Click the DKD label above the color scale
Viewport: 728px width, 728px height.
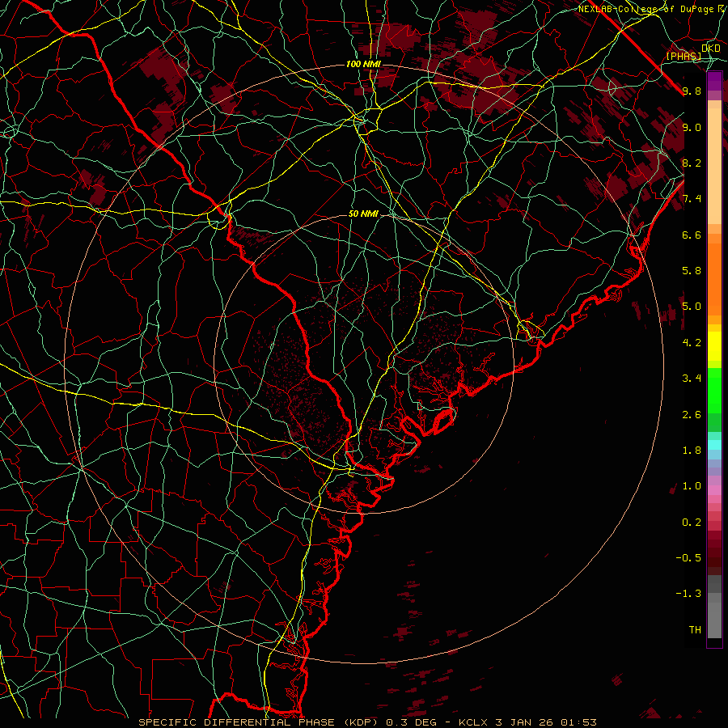(x=711, y=49)
